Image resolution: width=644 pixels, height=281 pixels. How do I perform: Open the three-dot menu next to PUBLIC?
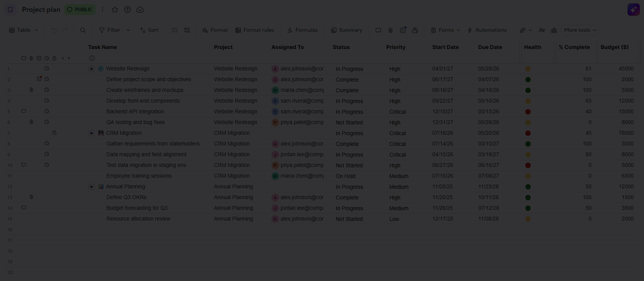tap(103, 10)
